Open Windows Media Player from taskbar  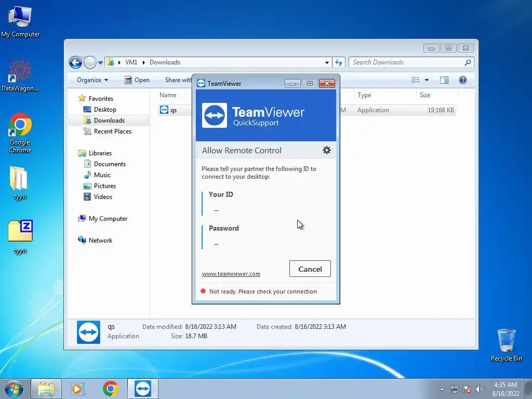[78, 389]
